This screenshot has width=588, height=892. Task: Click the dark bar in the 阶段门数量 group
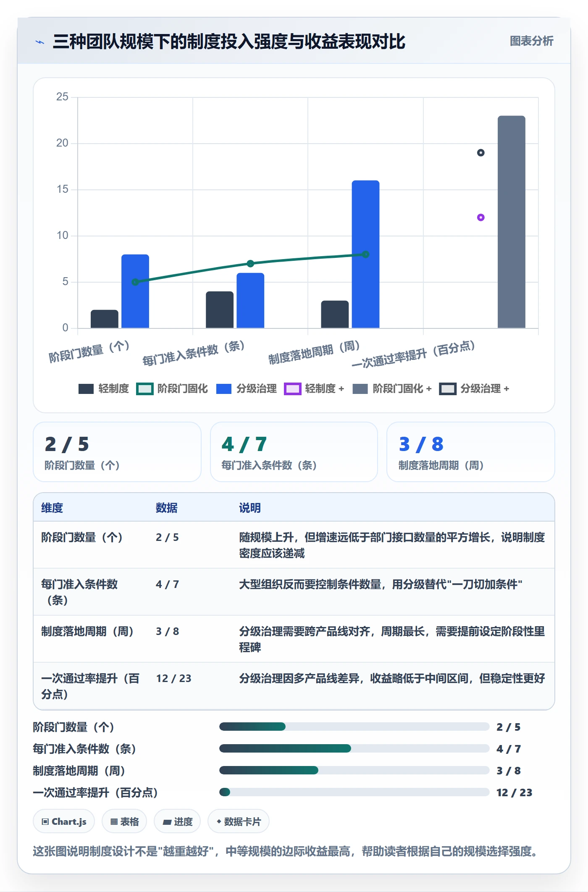[105, 319]
